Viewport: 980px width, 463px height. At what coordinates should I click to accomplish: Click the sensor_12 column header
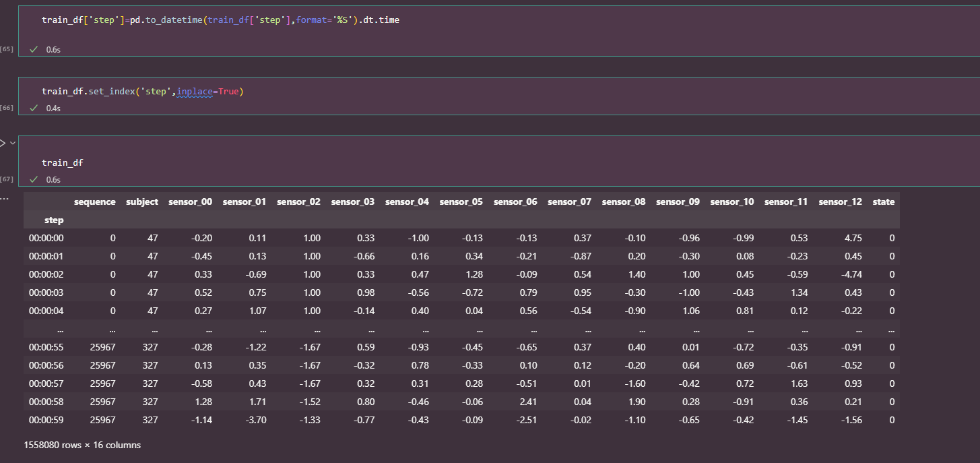[841, 202]
